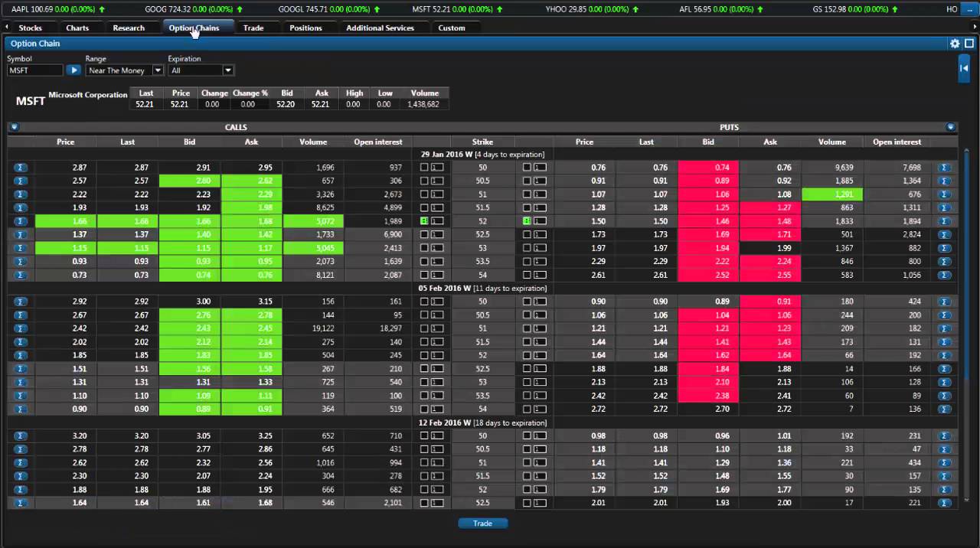Check the call checkbox for 12 Feb strike 51.5
The image size is (980, 548).
pyautogui.click(x=424, y=476)
